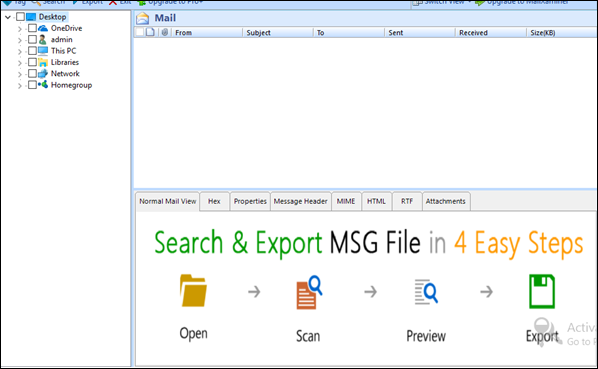
Task: Click the Homegroup icon in tree
Action: (x=43, y=85)
